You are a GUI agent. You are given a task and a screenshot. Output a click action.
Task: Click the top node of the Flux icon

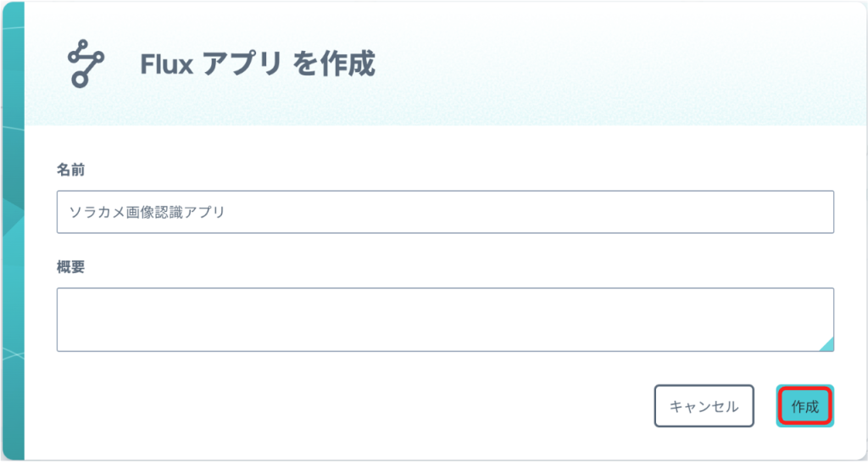[83, 46]
